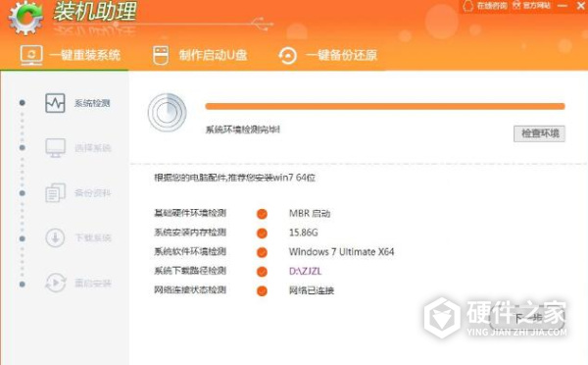588x365 pixels.
Task: Open 在线咨询 at the top right
Action: pos(492,6)
